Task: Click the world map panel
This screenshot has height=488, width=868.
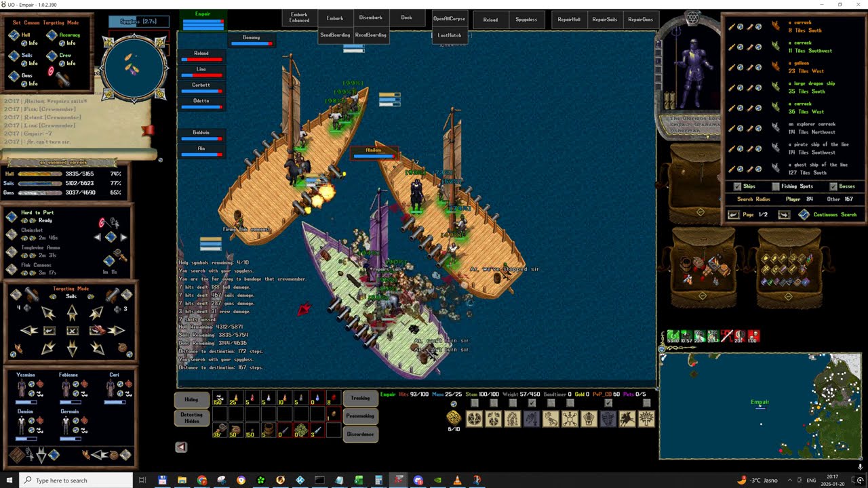Action: pyautogui.click(x=760, y=406)
